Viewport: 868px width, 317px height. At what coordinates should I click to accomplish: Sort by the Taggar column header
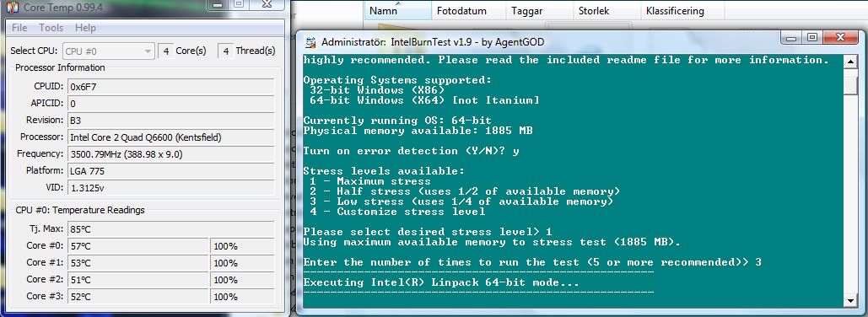(540, 10)
